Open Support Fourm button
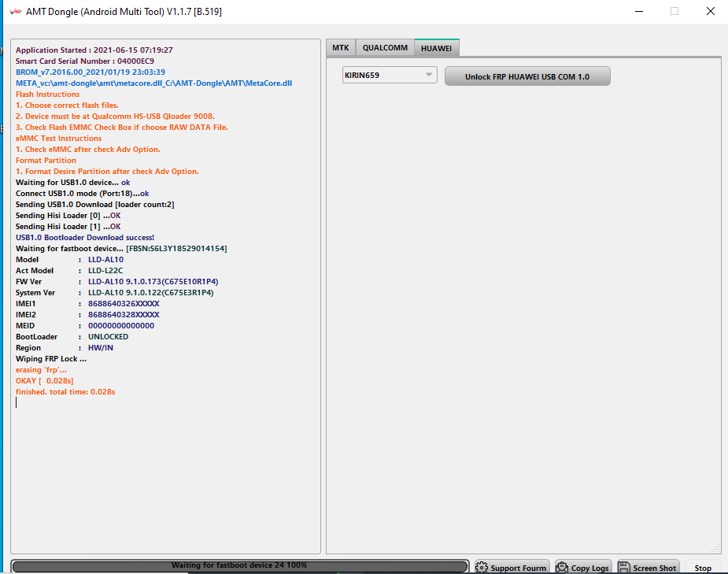 (x=512, y=568)
